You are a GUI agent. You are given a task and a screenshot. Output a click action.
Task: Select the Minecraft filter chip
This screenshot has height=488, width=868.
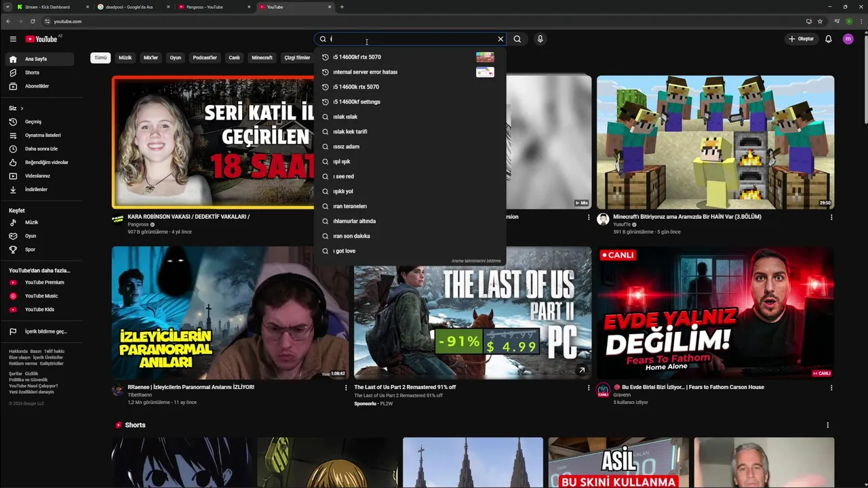262,58
